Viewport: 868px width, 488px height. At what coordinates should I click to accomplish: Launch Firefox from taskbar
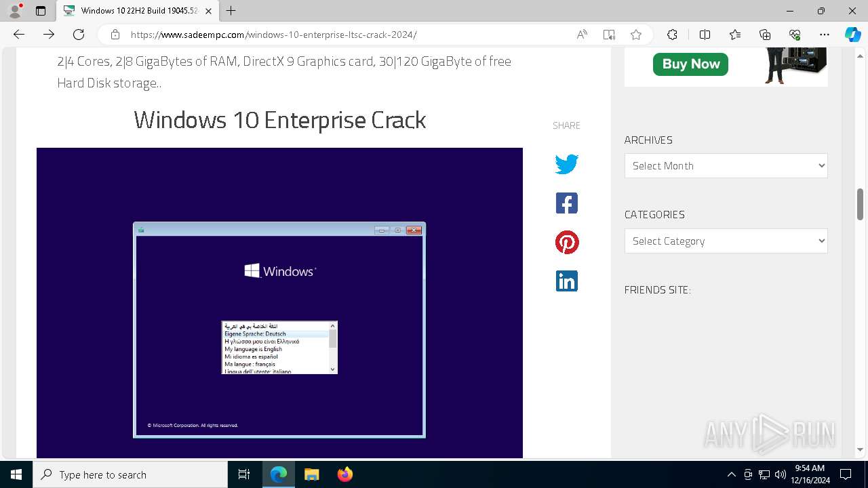(x=345, y=474)
